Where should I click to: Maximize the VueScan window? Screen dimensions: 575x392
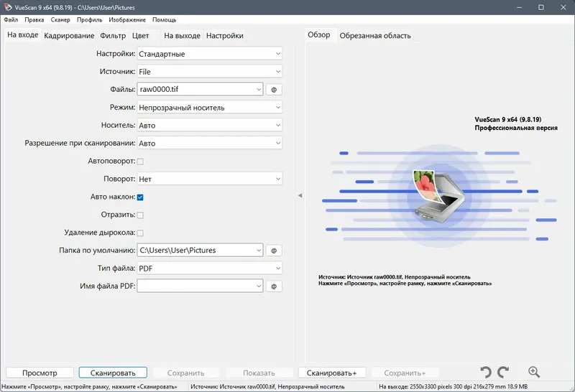[541, 7]
